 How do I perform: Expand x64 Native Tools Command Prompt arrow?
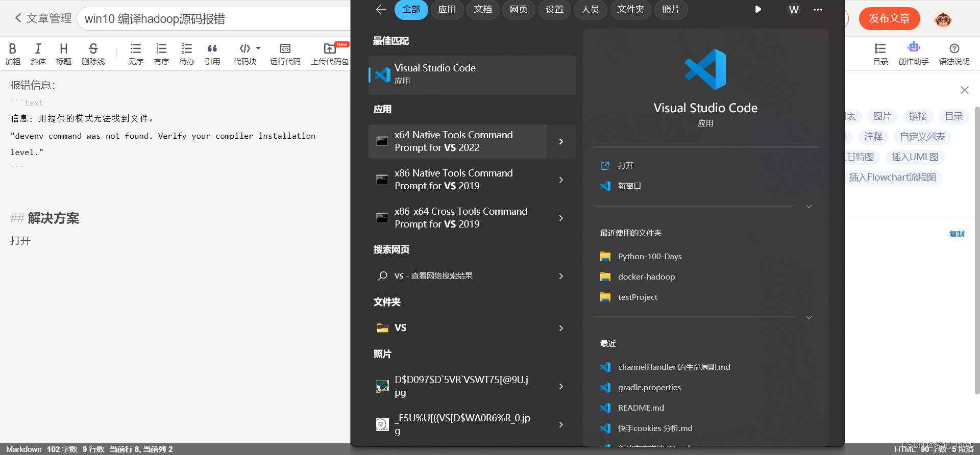(x=561, y=141)
